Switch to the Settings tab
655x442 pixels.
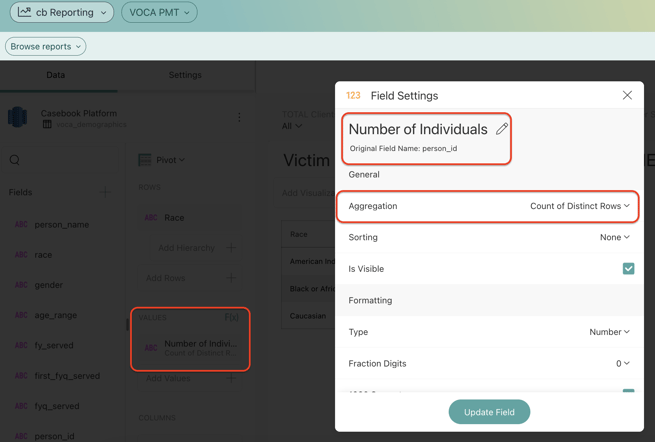(x=185, y=75)
